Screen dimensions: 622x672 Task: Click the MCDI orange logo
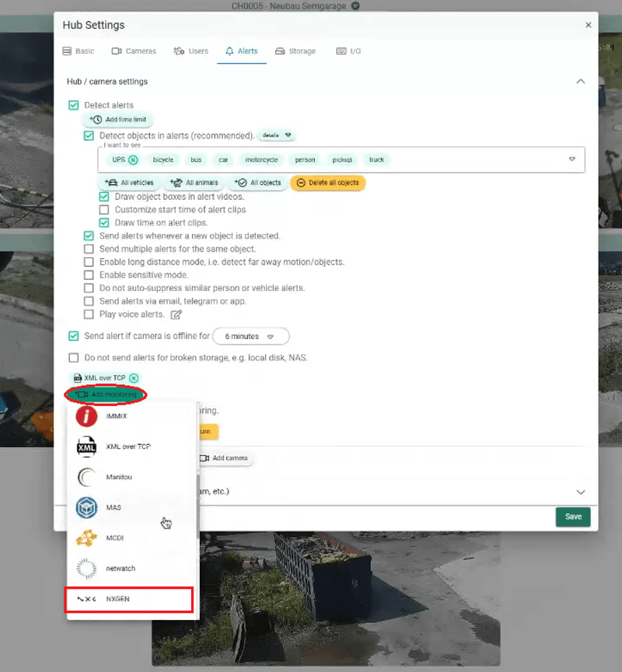(x=86, y=538)
